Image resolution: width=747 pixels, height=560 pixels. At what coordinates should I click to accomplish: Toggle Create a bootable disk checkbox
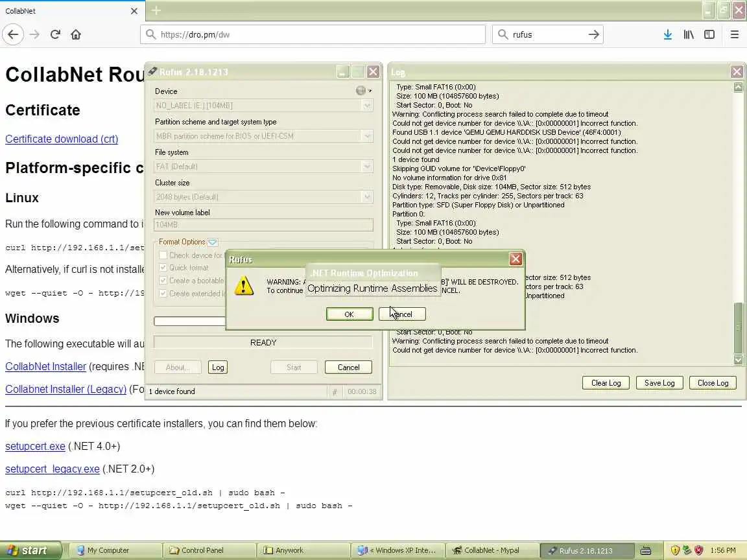tap(163, 281)
